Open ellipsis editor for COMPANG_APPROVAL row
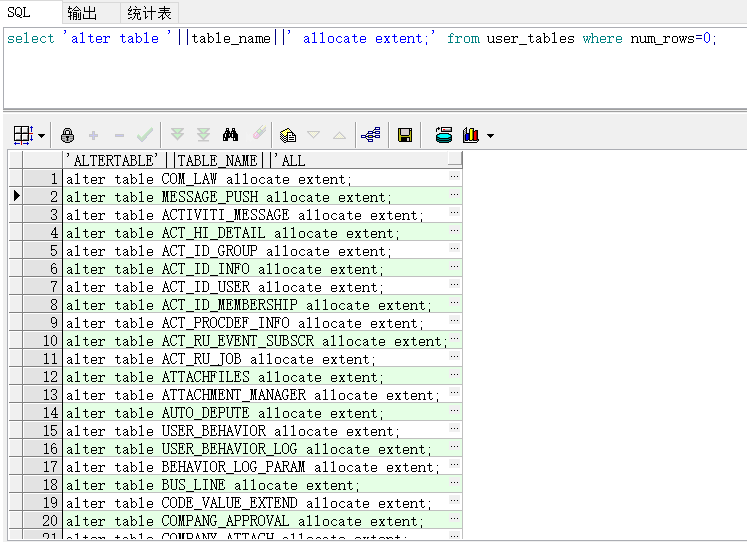 pyautogui.click(x=455, y=518)
